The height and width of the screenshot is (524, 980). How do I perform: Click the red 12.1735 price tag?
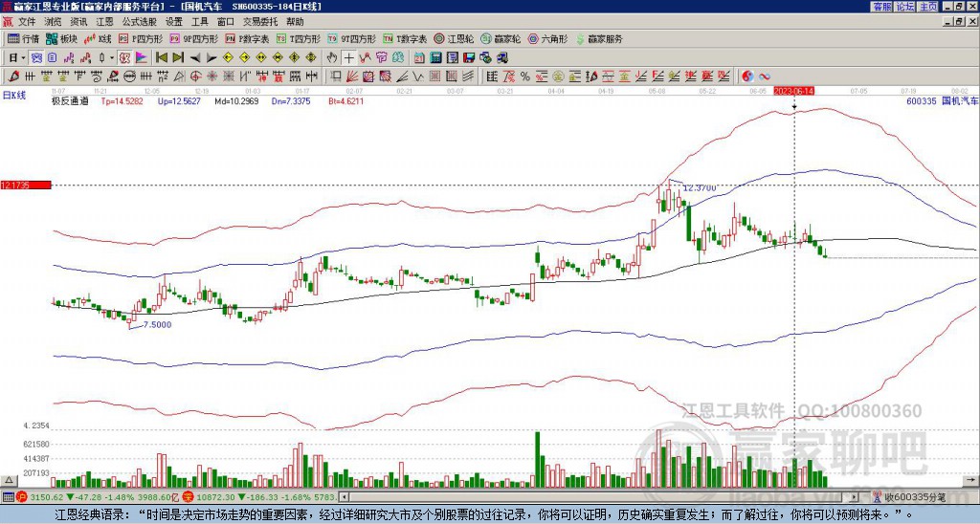point(26,185)
